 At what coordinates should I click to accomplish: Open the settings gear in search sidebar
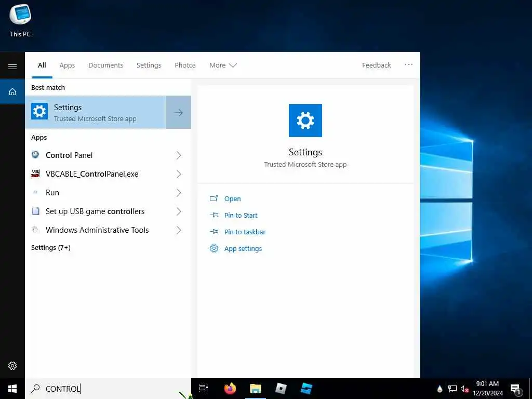coord(12,366)
